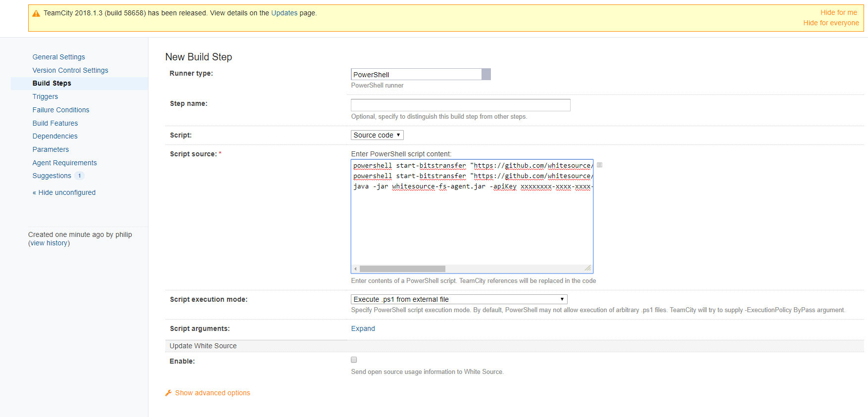The image size is (868, 417).
Task: Click the Suggestions count badge
Action: [x=79, y=176]
